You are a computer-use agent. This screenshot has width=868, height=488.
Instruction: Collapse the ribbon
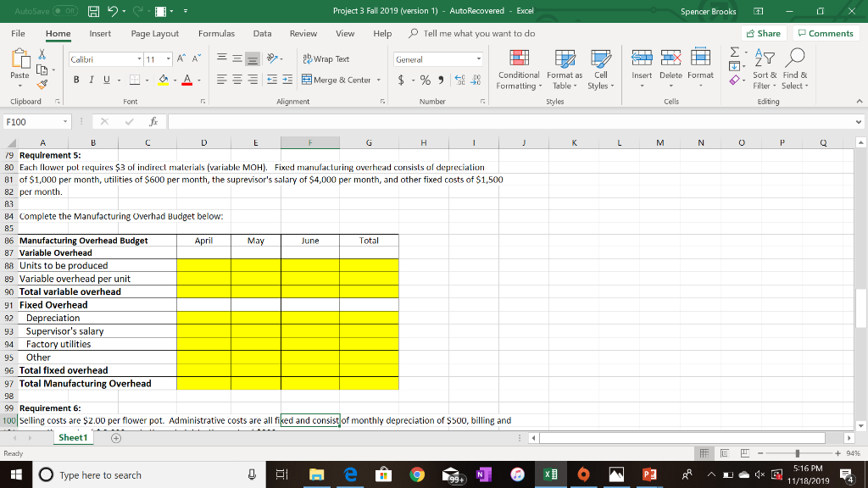[860, 102]
